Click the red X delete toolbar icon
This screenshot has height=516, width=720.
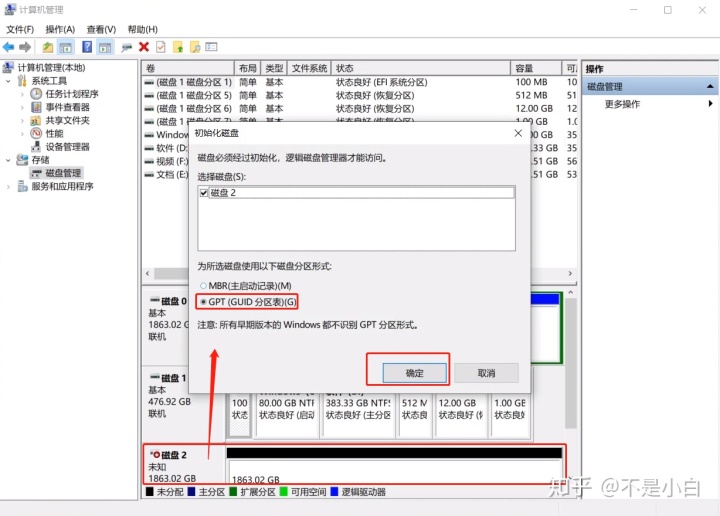click(x=144, y=47)
